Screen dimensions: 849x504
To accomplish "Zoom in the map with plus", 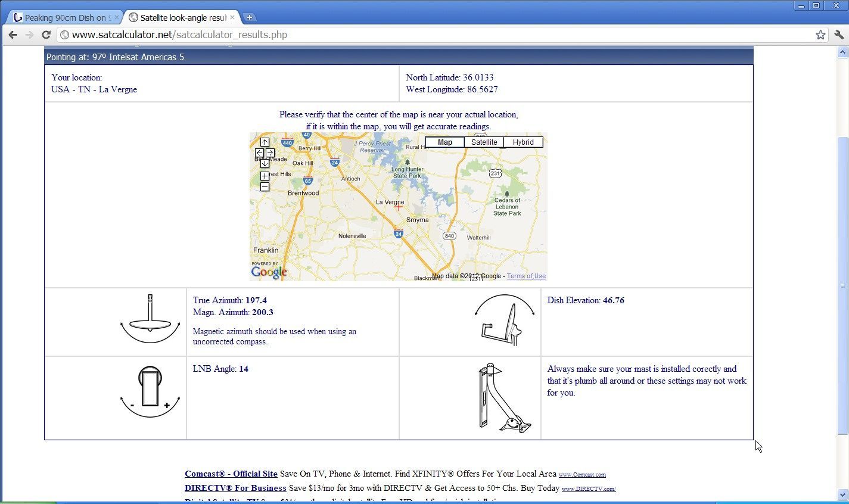I will point(265,176).
